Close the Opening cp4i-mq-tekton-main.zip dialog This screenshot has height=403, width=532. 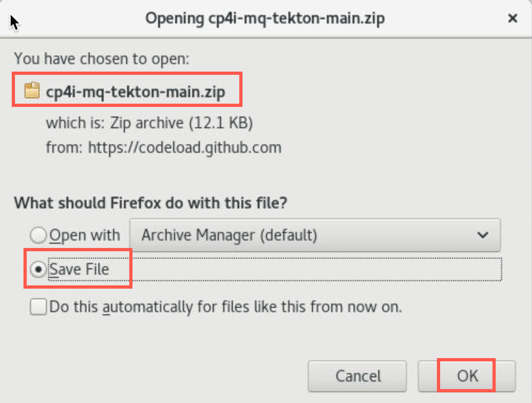(512, 18)
